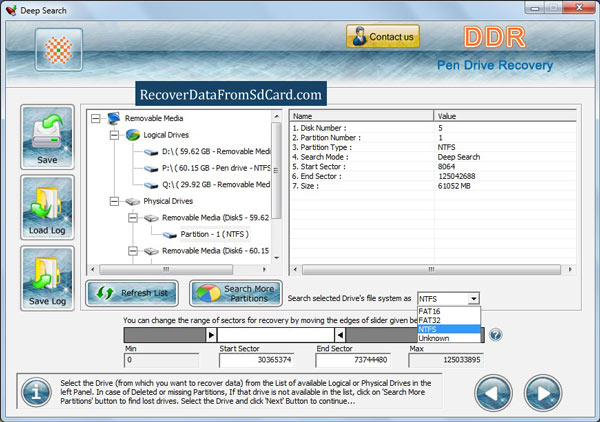Select Removable Media Disk5 tree item
This screenshot has height=422, width=600.
click(215, 218)
